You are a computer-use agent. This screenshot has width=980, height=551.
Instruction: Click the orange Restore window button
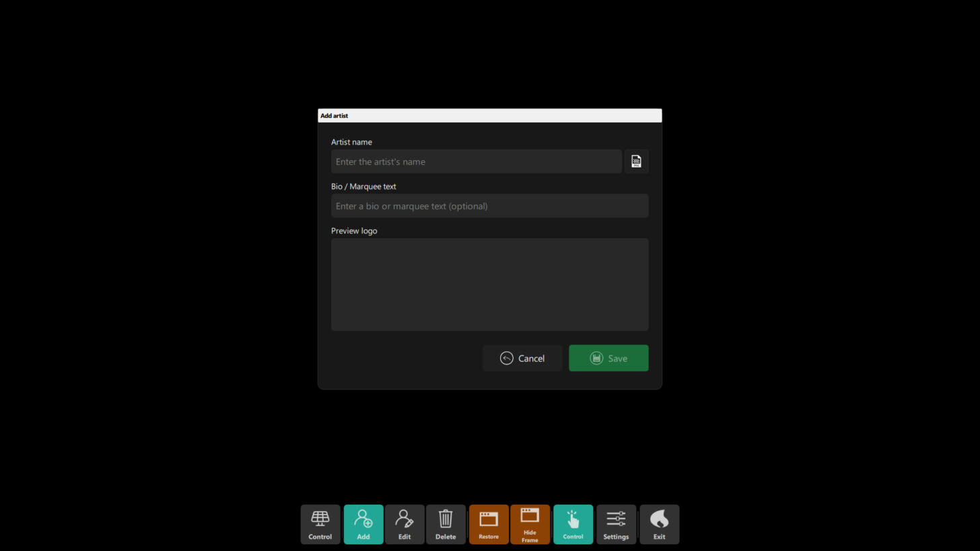489,524
